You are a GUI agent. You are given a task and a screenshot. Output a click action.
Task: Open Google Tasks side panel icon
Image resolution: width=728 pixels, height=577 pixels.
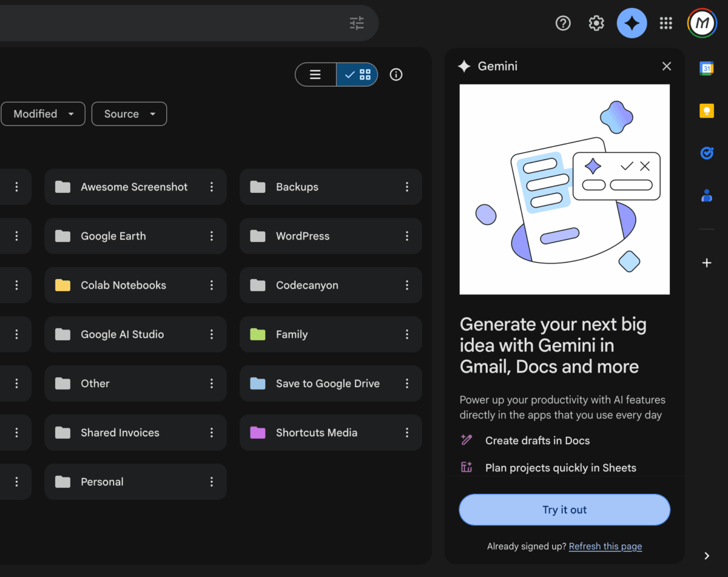coord(707,153)
